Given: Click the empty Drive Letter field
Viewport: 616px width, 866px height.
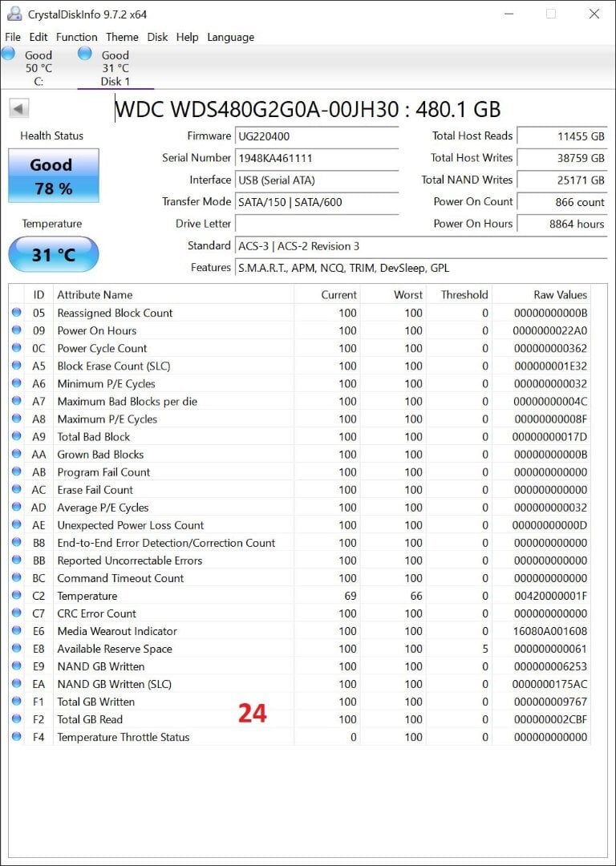Looking at the screenshot, I should click(317, 224).
